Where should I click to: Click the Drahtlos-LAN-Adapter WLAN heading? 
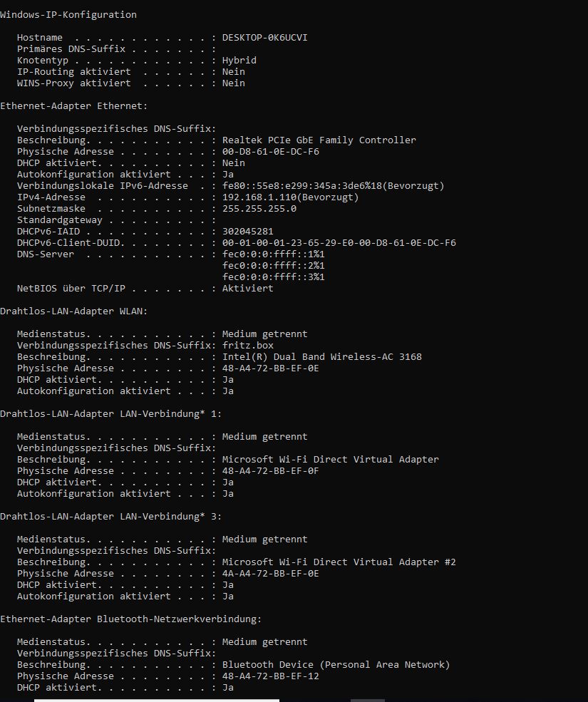click(73, 311)
